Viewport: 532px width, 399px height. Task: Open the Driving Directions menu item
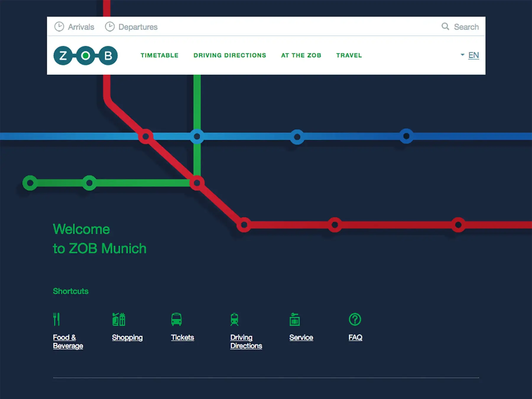click(230, 56)
